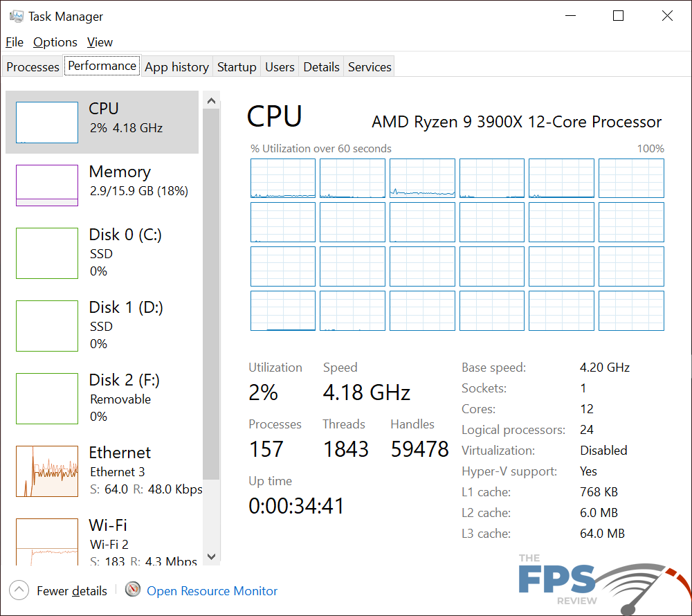This screenshot has width=692, height=616.
Task: Click the first graph in bottom row
Action: pyautogui.click(x=283, y=311)
